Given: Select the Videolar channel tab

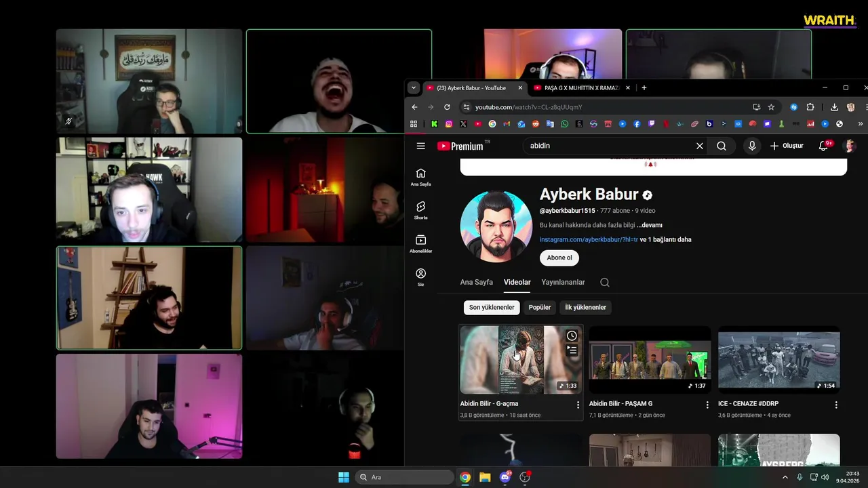Looking at the screenshot, I should [x=517, y=282].
